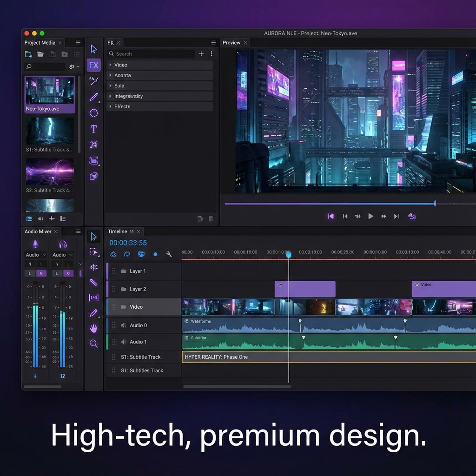This screenshot has width=476, height=476.
Task: Skip to next edit point
Action: [x=396, y=216]
